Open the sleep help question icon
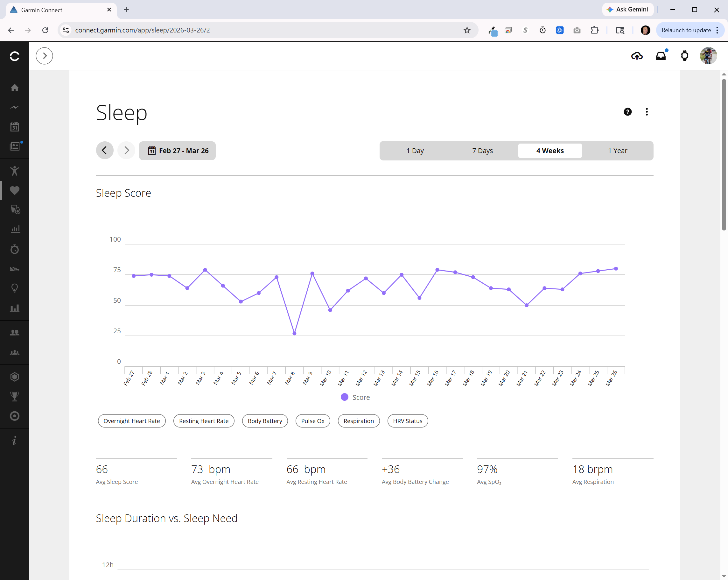Viewport: 728px width, 580px height. (x=627, y=112)
